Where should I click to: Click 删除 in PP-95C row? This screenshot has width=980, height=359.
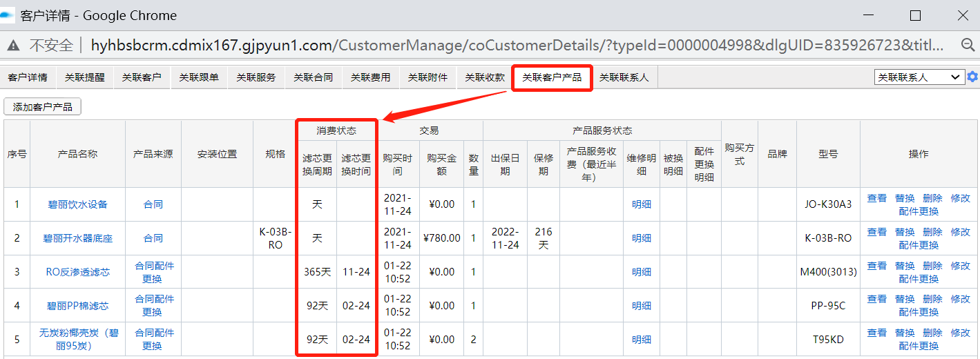(x=932, y=299)
